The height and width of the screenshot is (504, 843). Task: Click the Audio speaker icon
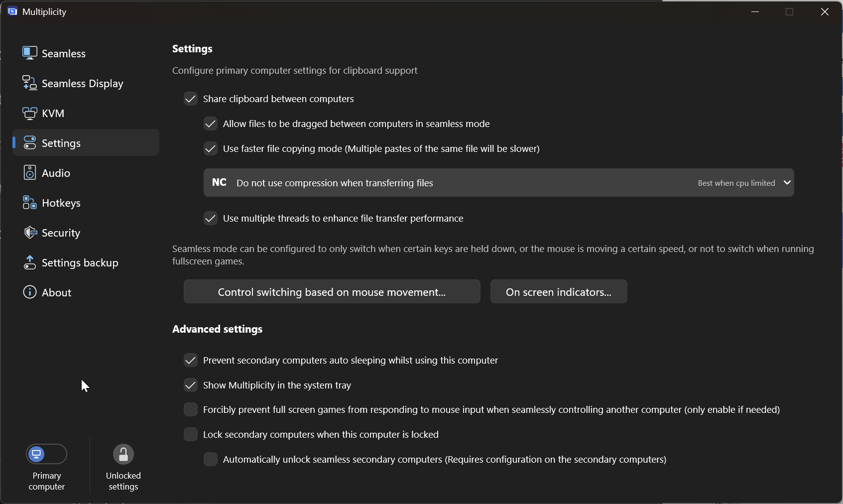click(29, 173)
